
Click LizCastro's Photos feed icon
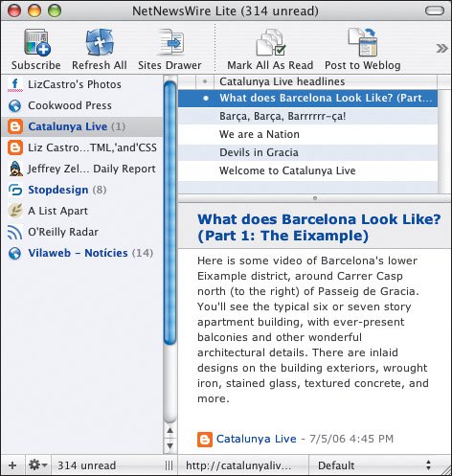pos(15,84)
